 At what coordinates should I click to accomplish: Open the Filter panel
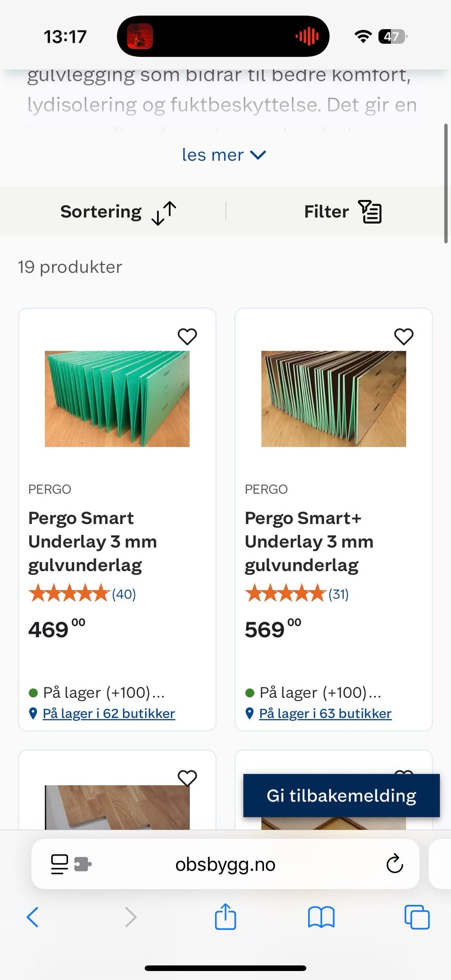[342, 212]
